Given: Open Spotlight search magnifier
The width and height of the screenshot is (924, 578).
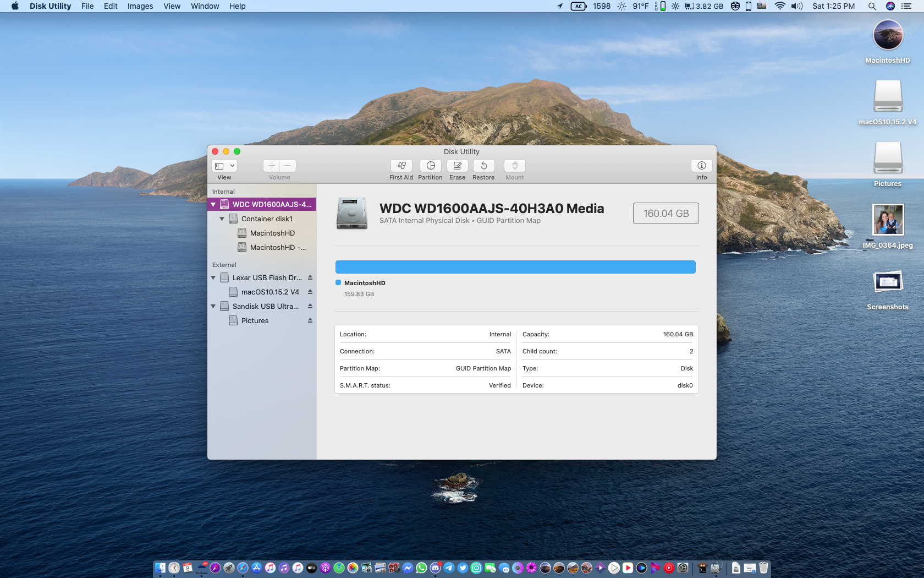Looking at the screenshot, I should coord(872,6).
